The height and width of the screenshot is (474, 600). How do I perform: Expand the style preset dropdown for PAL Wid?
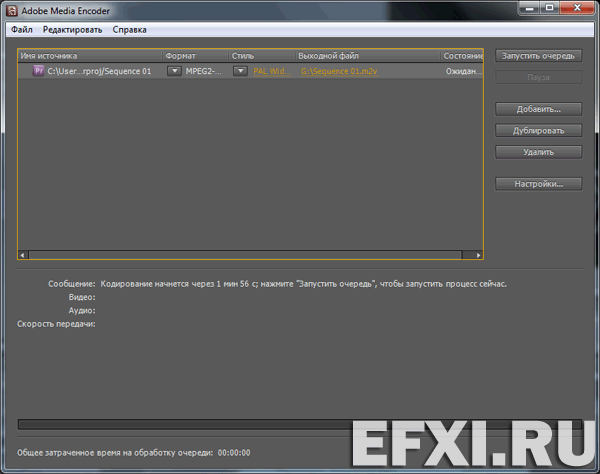[240, 71]
